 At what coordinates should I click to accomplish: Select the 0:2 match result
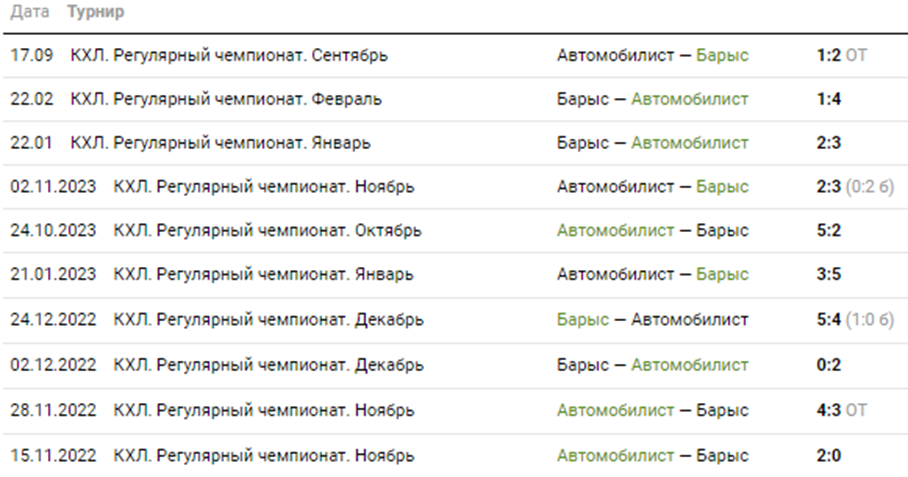tap(829, 365)
